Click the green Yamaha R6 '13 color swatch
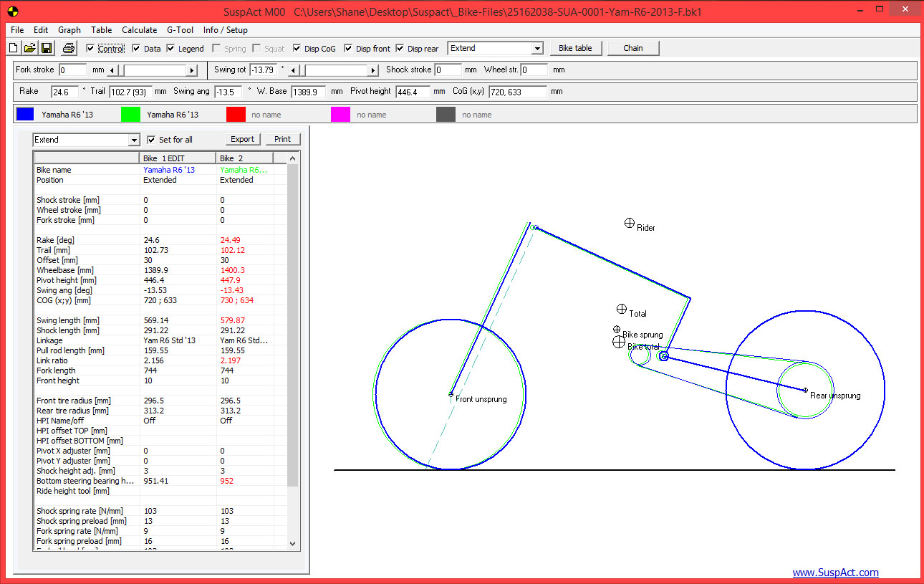 click(130, 114)
